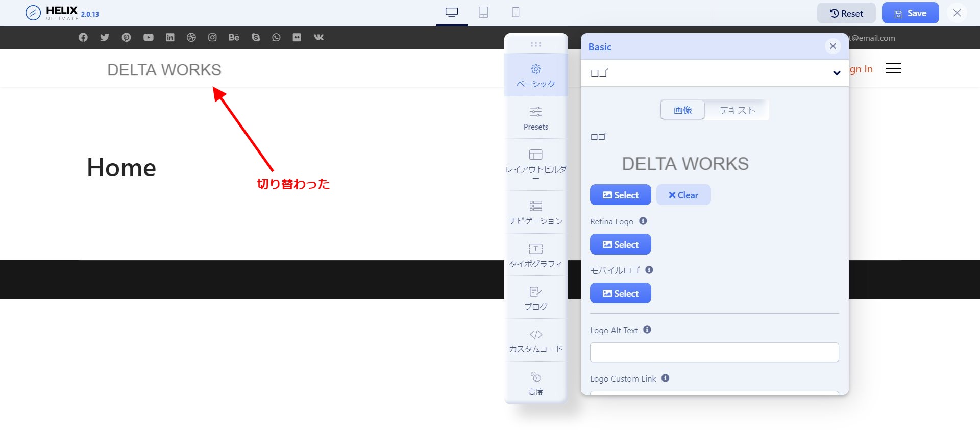The image size is (980, 430).
Task: Open the Presets section
Action: click(536, 118)
